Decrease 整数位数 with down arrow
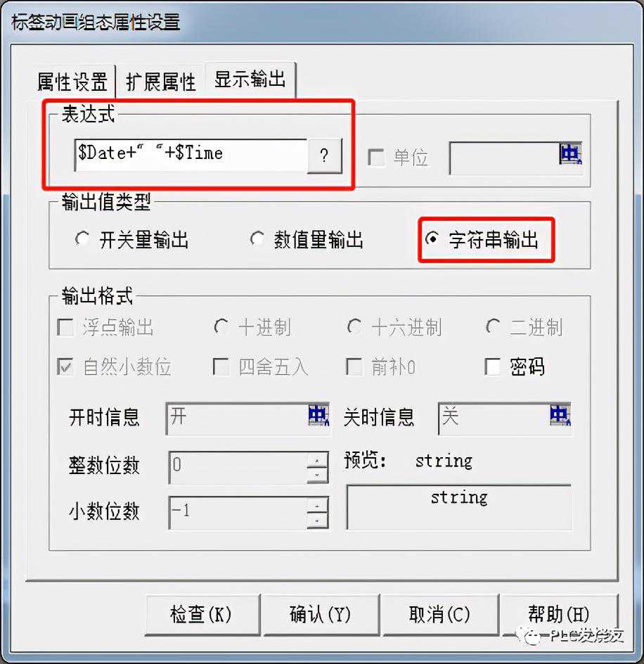 (317, 475)
